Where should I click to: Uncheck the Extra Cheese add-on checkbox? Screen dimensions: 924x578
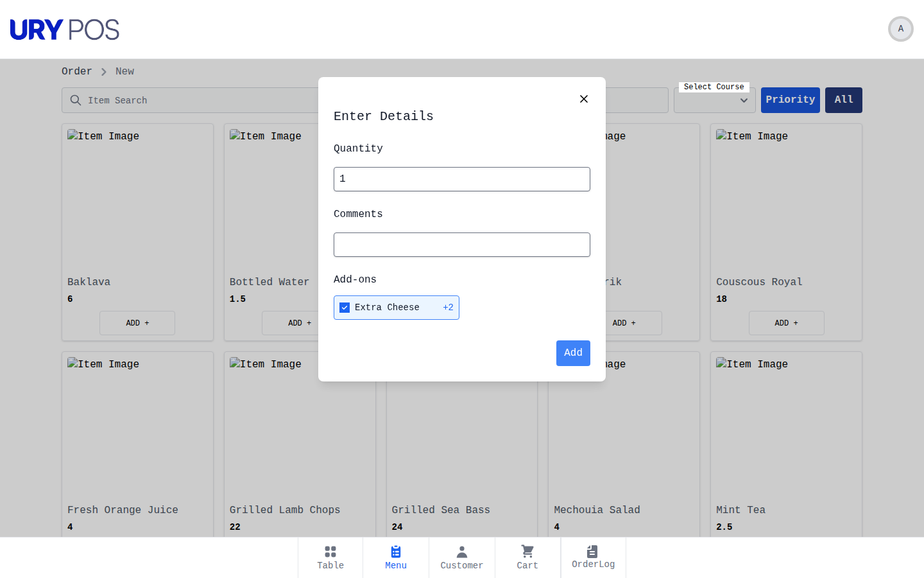[x=345, y=308]
